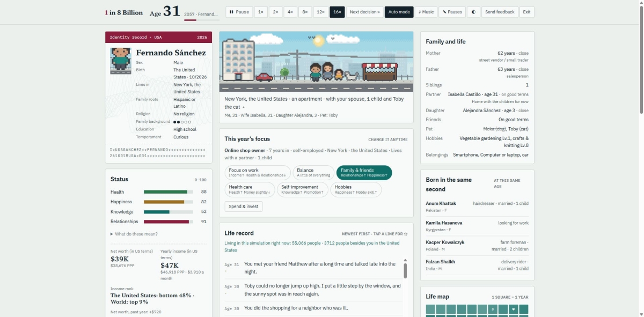This screenshot has width=644, height=317.
Task: Pick the Self-improvement focus
Action: coord(302,189)
